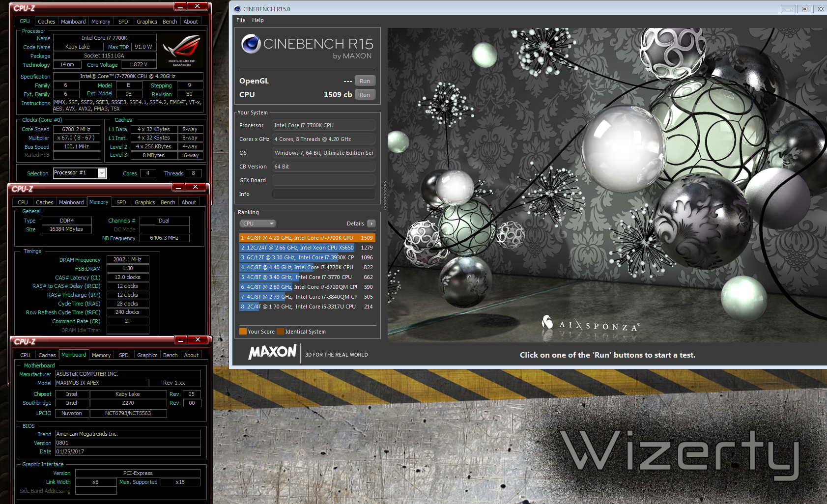Click the CAS# Latency 12.0 clocks value
The width and height of the screenshot is (827, 504).
[127, 277]
